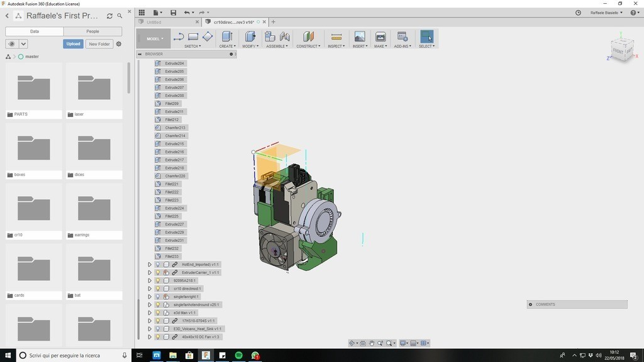Click the ViewCube Front face
644x362 pixels.
[618, 51]
